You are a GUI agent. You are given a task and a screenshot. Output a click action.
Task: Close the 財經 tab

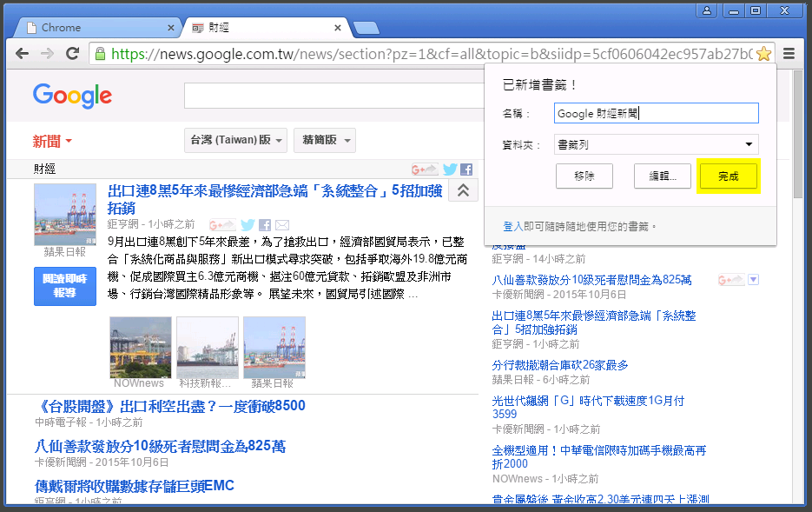338,28
